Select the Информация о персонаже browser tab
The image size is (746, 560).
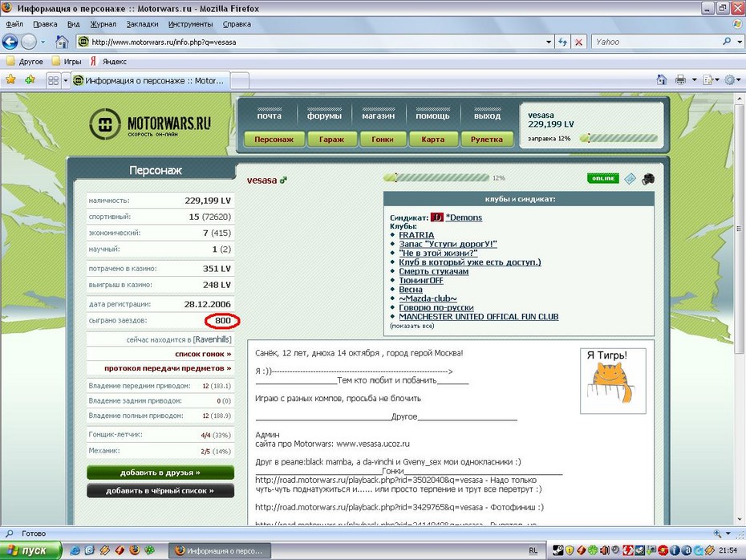click(150, 80)
